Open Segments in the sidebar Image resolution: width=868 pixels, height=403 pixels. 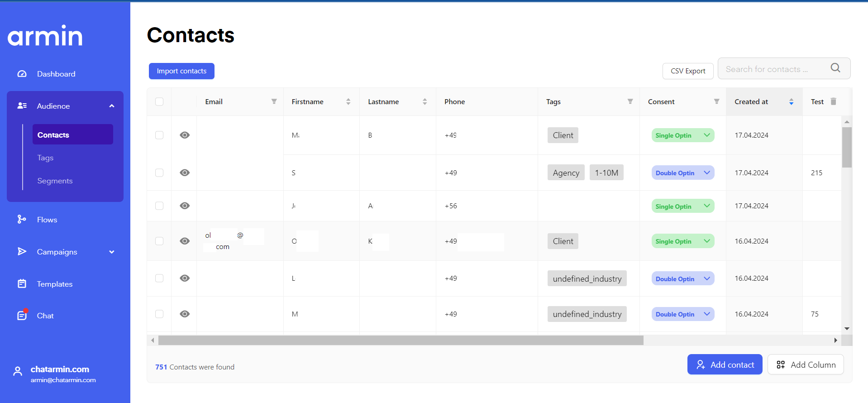click(x=55, y=181)
